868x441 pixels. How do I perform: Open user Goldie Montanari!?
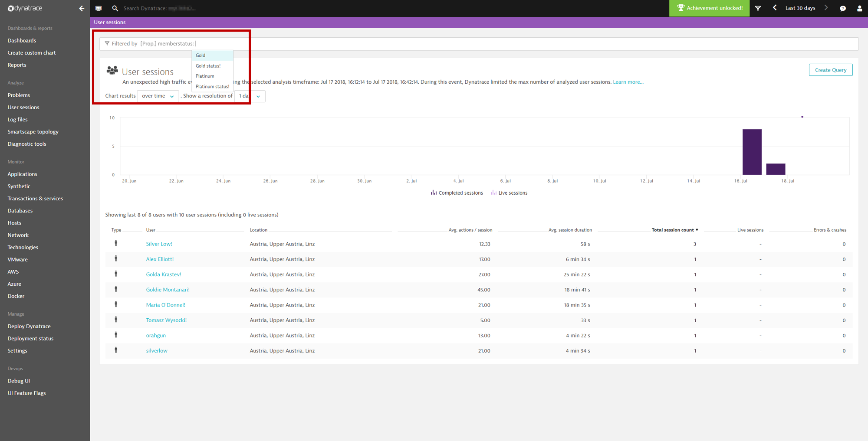(x=168, y=290)
